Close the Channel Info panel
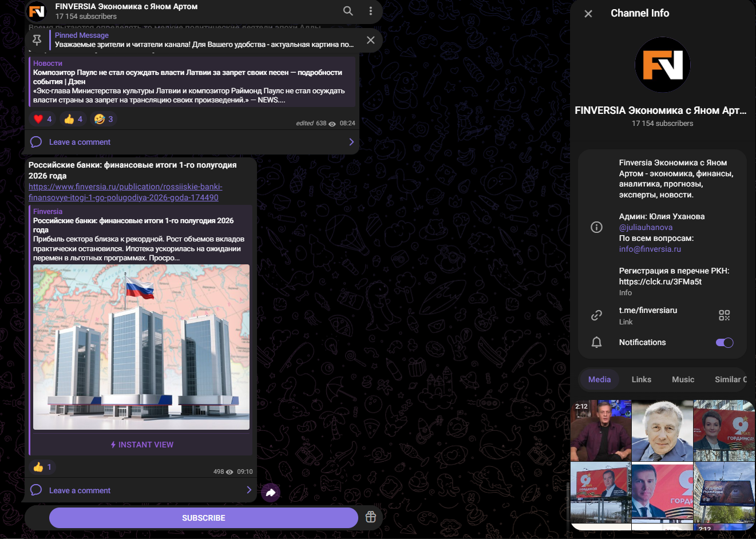This screenshot has width=756, height=539. pos(588,14)
